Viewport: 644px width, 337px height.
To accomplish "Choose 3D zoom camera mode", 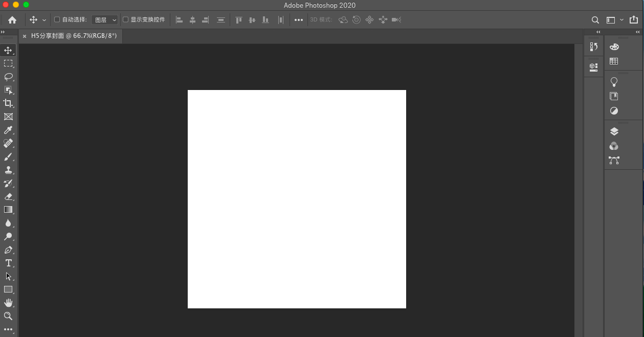I will [396, 20].
